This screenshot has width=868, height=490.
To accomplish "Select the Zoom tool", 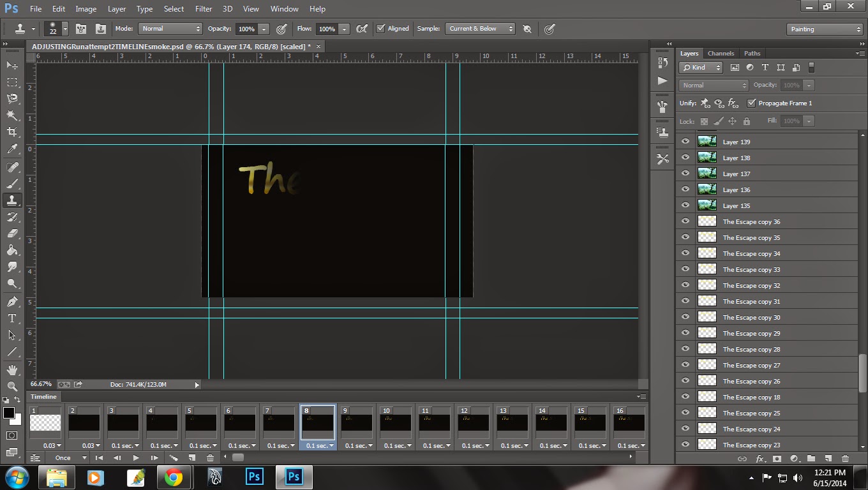I will 11,386.
